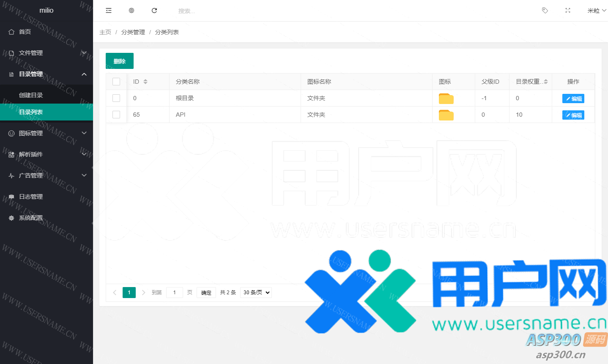The height and width of the screenshot is (364, 608).
Task: Sort table by ID column arrows
Action: coord(145,82)
